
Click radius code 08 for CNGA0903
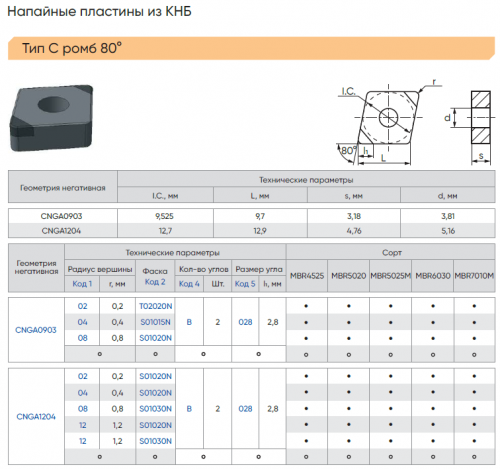(83, 338)
